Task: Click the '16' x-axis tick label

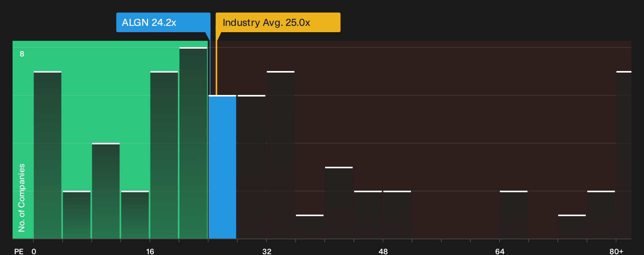Action: 150,251
